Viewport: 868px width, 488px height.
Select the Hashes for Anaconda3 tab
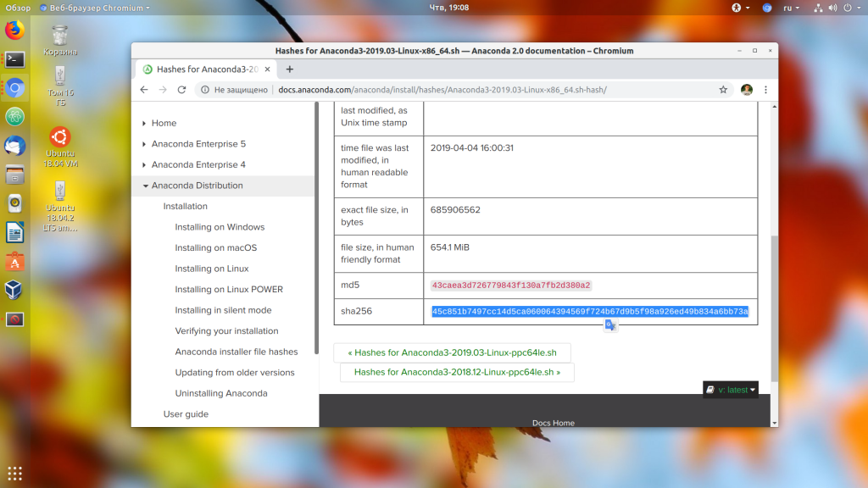tap(206, 69)
